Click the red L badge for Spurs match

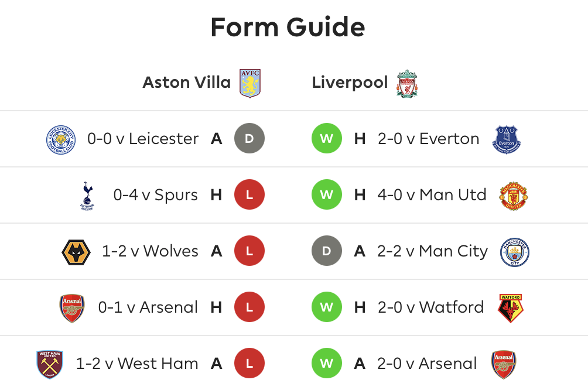click(x=249, y=194)
